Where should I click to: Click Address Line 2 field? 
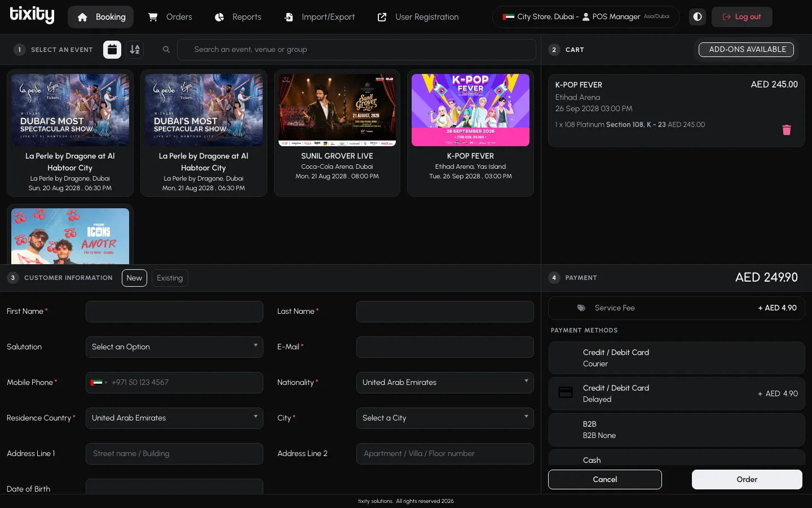pos(445,454)
